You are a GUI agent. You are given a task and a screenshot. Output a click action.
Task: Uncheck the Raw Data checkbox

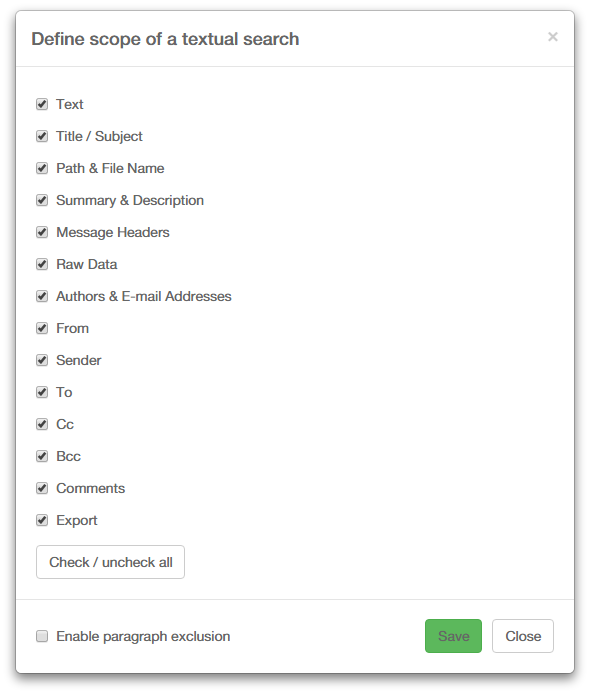pos(42,264)
